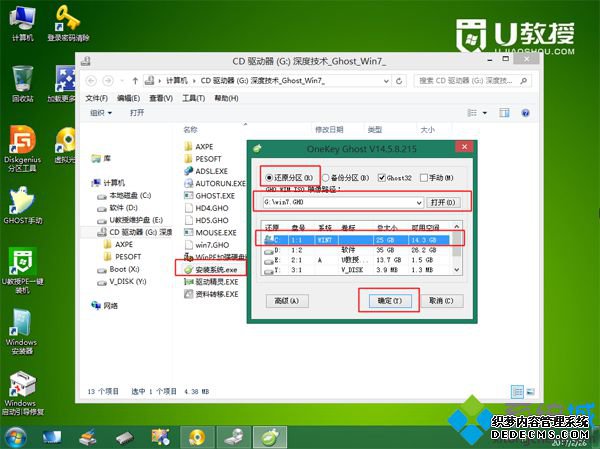Click the Explorer back arrow
The width and height of the screenshot is (600, 449).
click(x=91, y=81)
